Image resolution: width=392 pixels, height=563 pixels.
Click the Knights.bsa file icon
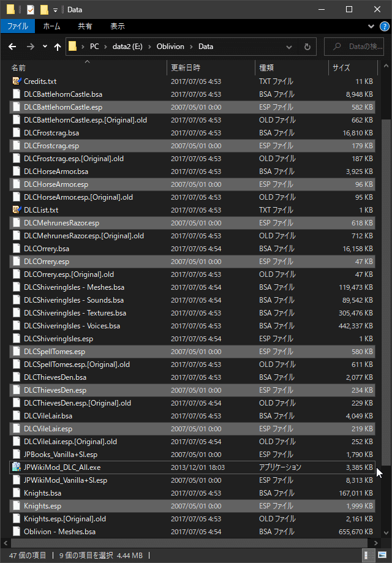[x=16, y=493]
